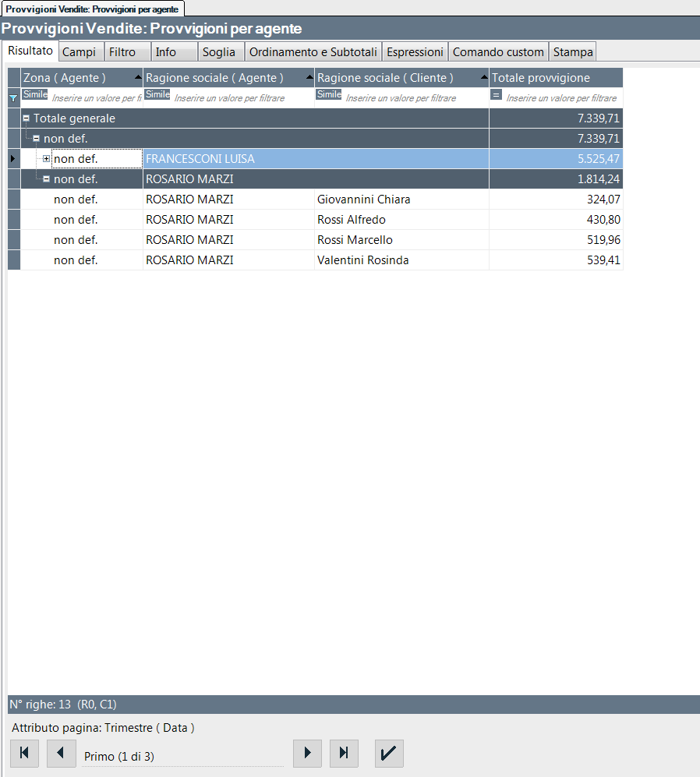Collapse the ROSARIO MARZI group

coord(46,179)
